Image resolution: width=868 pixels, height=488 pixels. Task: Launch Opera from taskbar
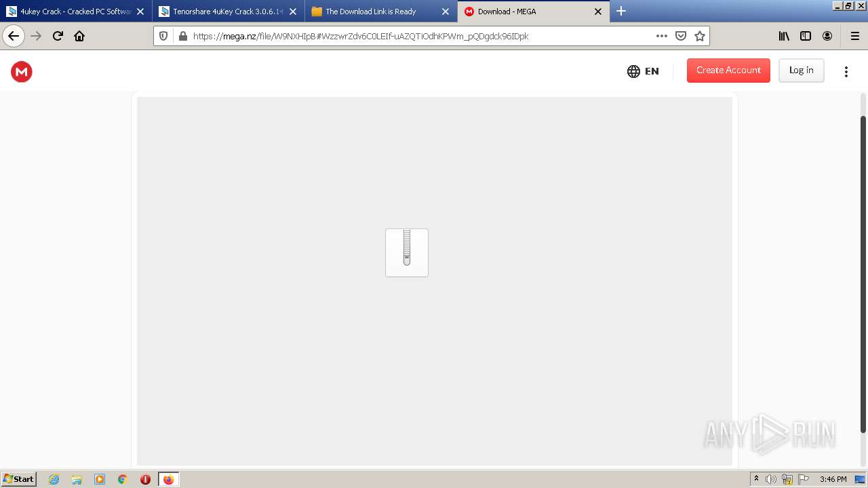pos(145,479)
